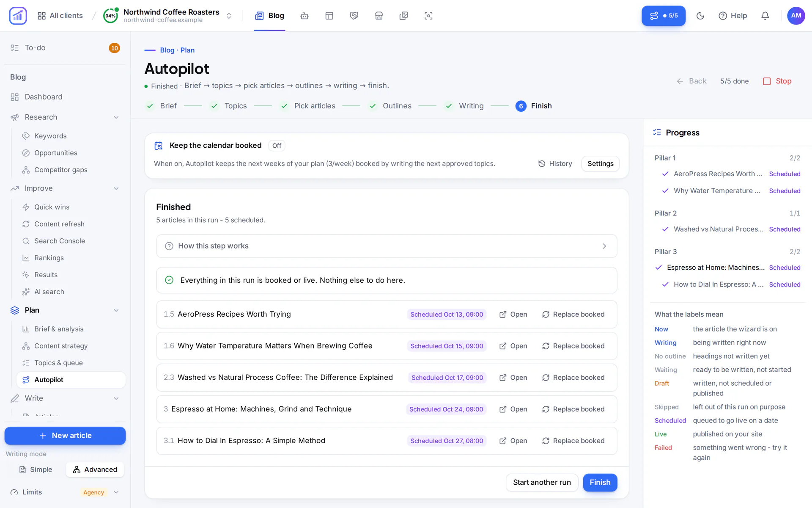812x508 pixels.
Task: Open the To-do list
Action: [x=65, y=48]
